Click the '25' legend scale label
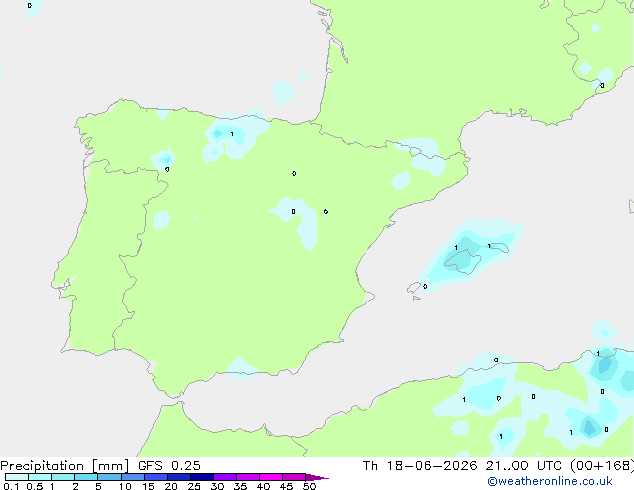634x490 pixels. 194,486
